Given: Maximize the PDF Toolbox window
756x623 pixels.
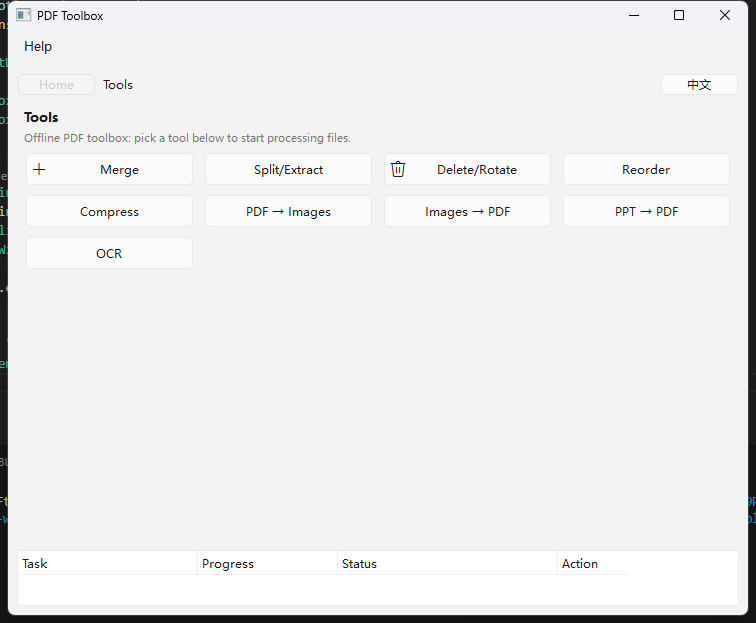Looking at the screenshot, I should pos(679,15).
